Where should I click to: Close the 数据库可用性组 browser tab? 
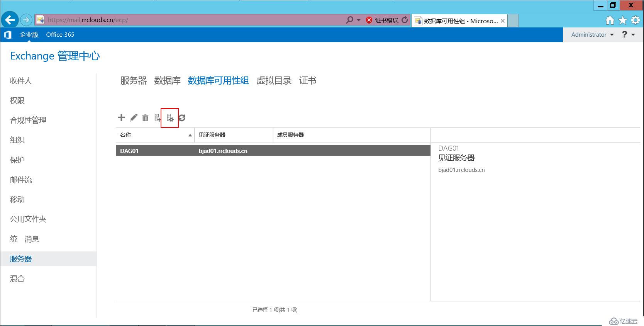point(503,21)
